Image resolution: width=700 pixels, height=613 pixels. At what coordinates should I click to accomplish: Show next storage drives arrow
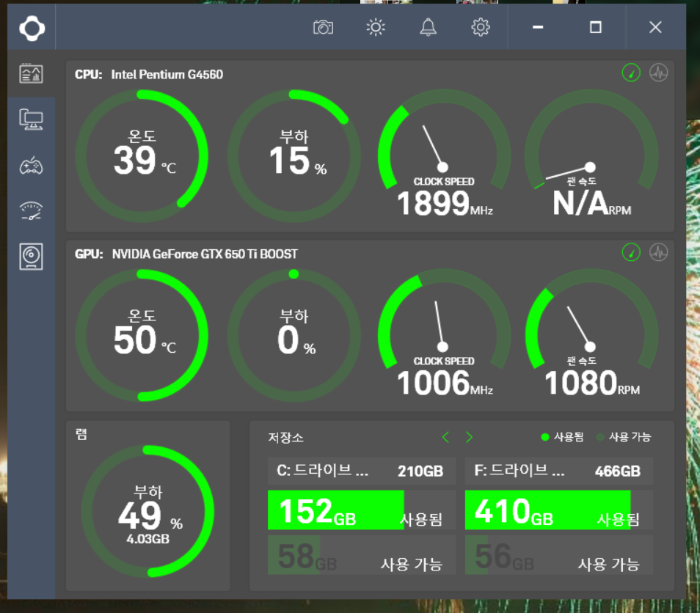[469, 437]
